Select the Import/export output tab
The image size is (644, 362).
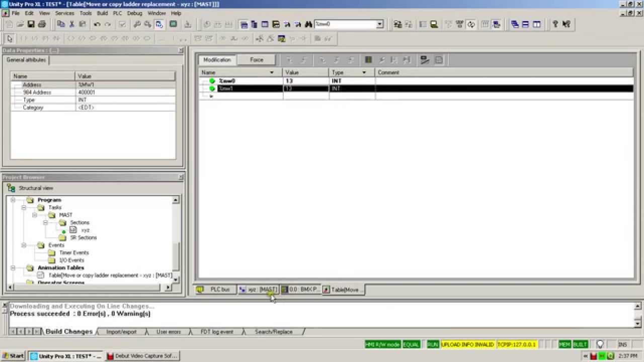tap(121, 332)
